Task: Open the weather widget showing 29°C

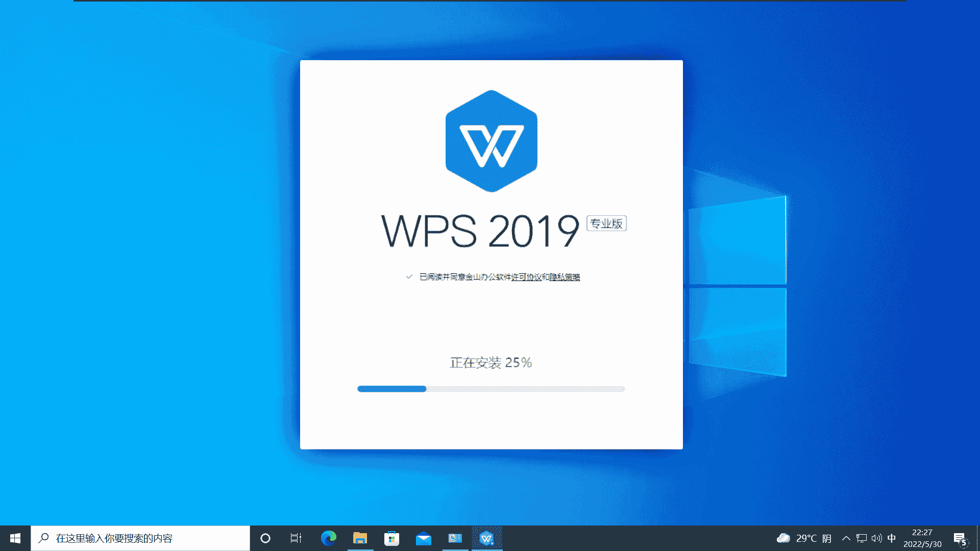Action: (x=804, y=538)
